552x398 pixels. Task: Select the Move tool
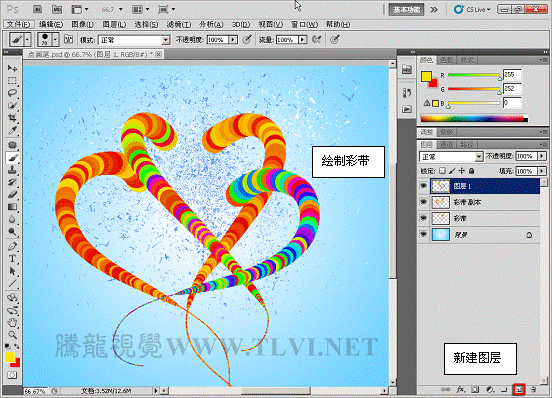pos(12,68)
